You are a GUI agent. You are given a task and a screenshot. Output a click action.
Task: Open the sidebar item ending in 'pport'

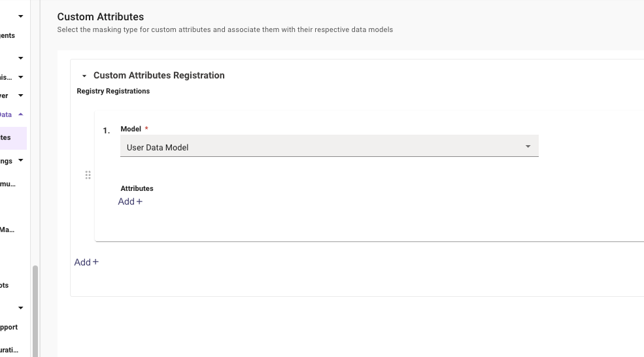point(9,327)
